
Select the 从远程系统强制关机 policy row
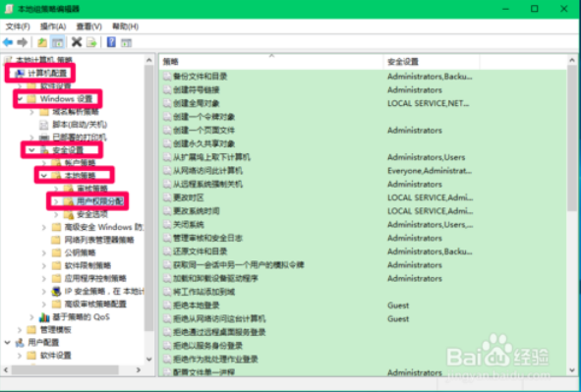coord(363,184)
